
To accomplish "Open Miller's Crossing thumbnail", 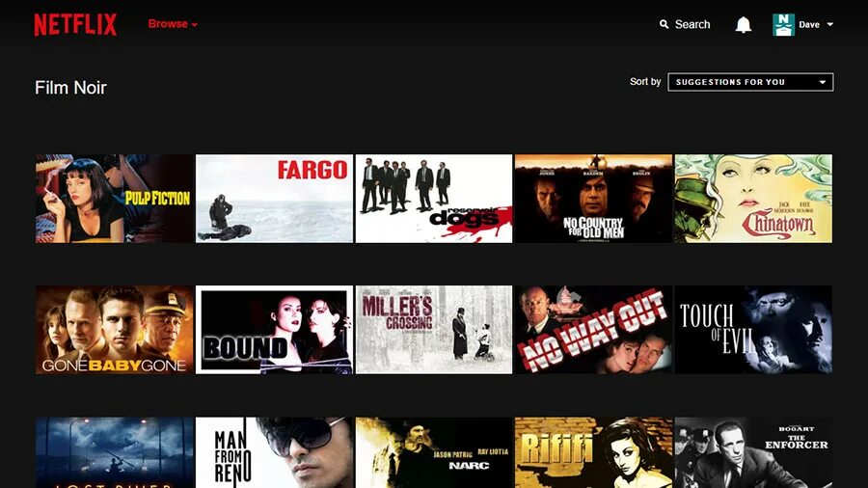I will [434, 330].
